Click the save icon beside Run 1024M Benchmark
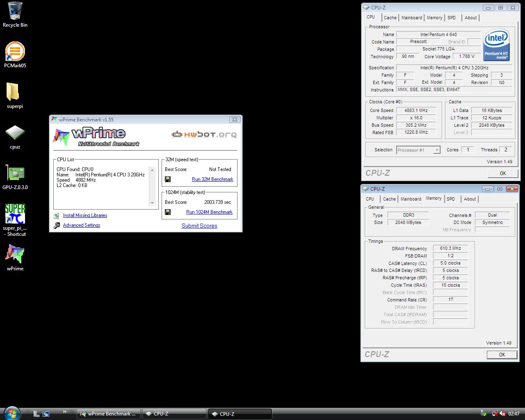This screenshot has height=420, width=525. coord(168,212)
